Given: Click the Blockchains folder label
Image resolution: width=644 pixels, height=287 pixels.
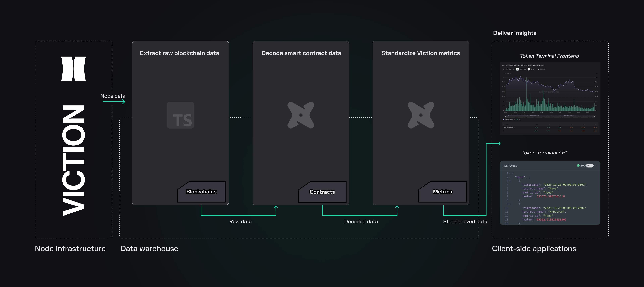Looking at the screenshot, I should pos(201,192).
